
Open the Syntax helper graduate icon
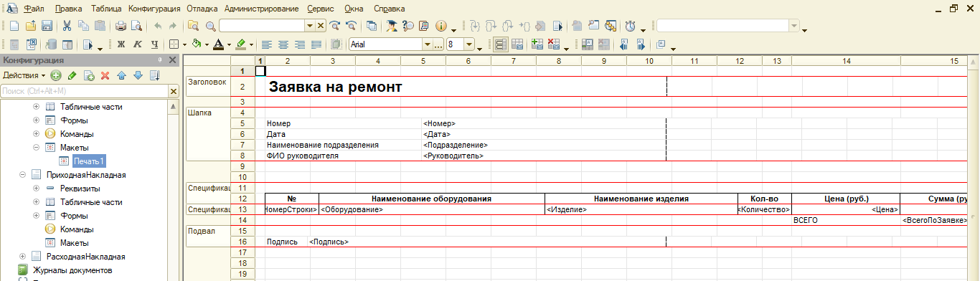pos(391,26)
